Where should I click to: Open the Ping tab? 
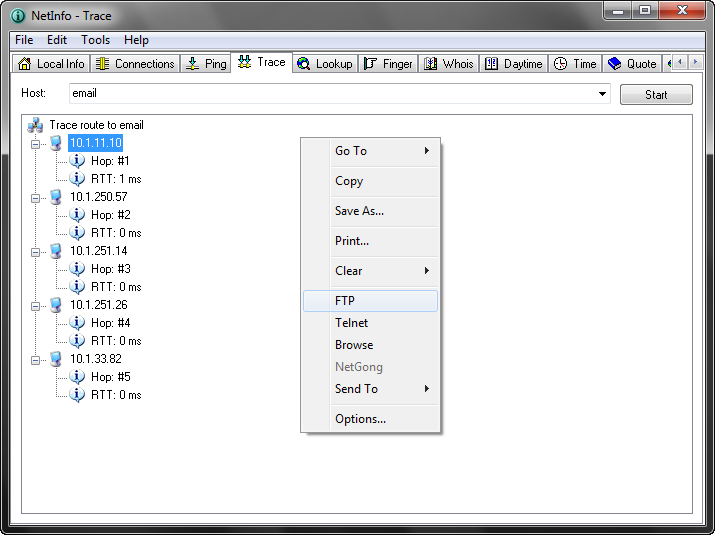206,64
